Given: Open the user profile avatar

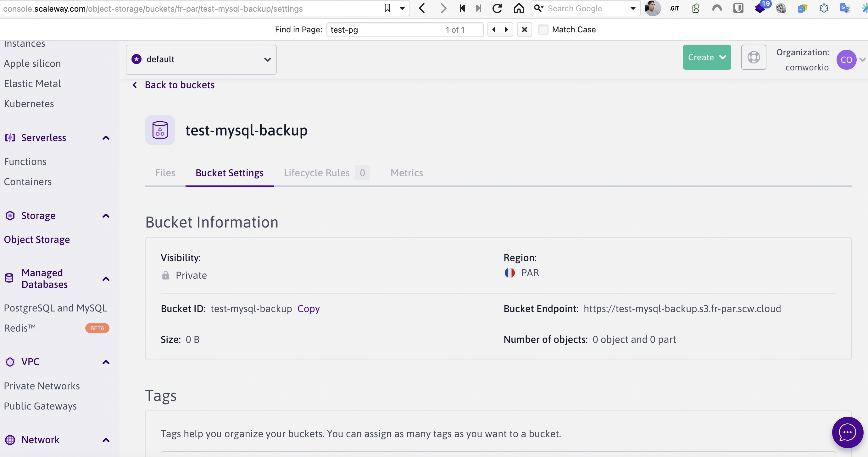Looking at the screenshot, I should pyautogui.click(x=652, y=8).
